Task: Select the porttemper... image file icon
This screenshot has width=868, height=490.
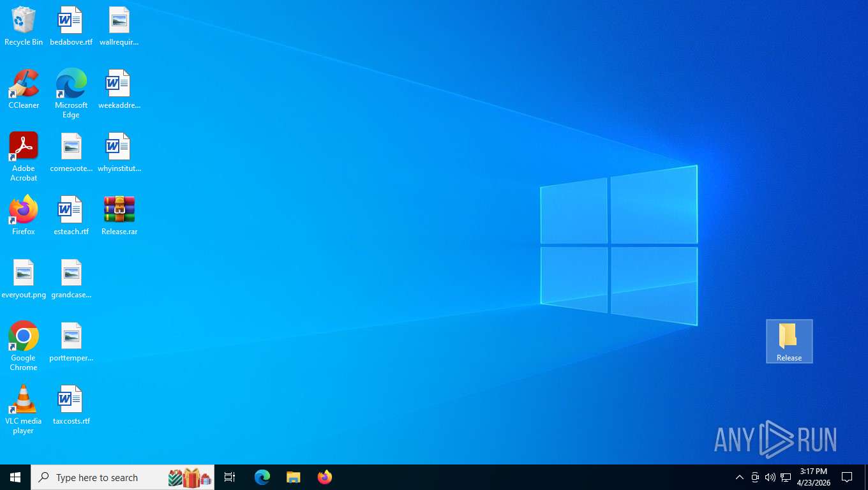Action: [x=71, y=343]
